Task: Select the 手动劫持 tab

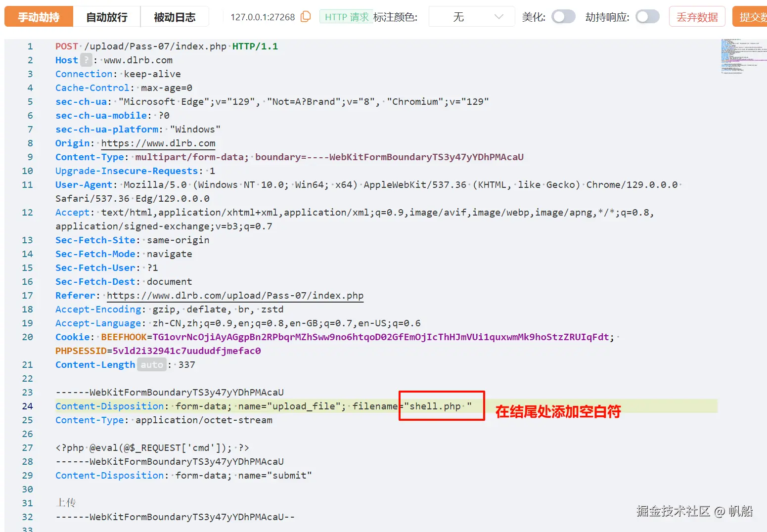Action: [x=39, y=16]
